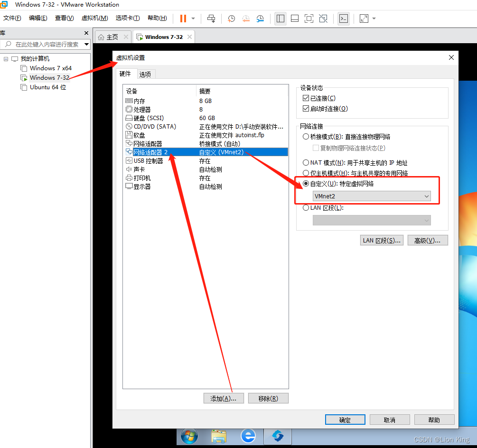Click the orange Pause VM toolbar icon
Screen dimensions: 477x448
point(183,19)
